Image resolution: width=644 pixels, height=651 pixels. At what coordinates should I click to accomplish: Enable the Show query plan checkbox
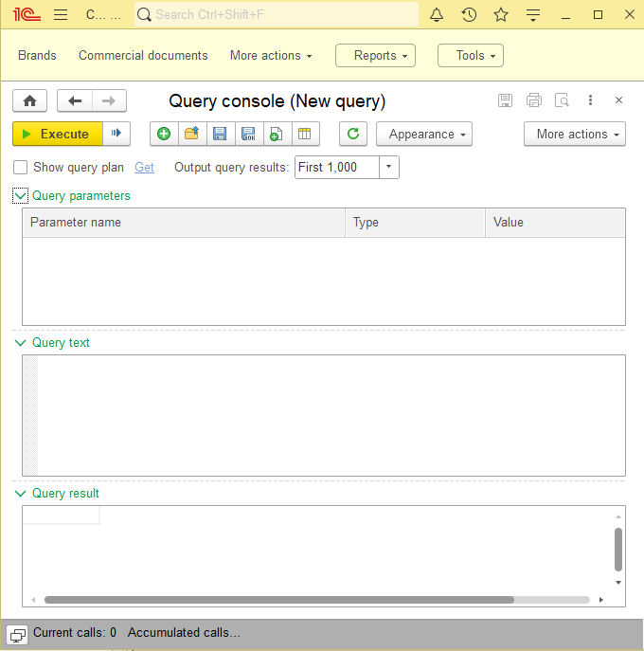(x=21, y=168)
